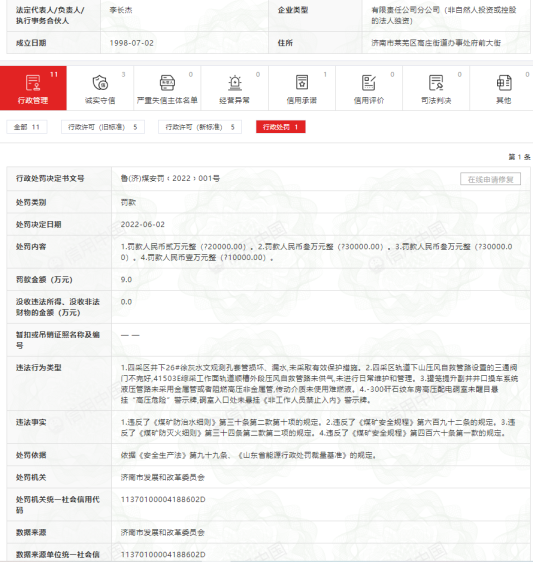Open the 司法判决 document icon
The height and width of the screenshot is (563, 534).
[436, 83]
